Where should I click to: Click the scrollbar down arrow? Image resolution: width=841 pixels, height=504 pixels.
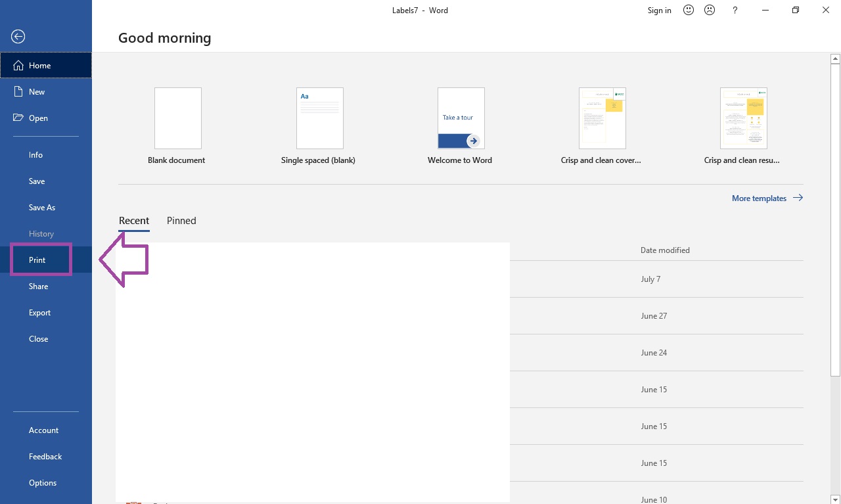point(836,499)
